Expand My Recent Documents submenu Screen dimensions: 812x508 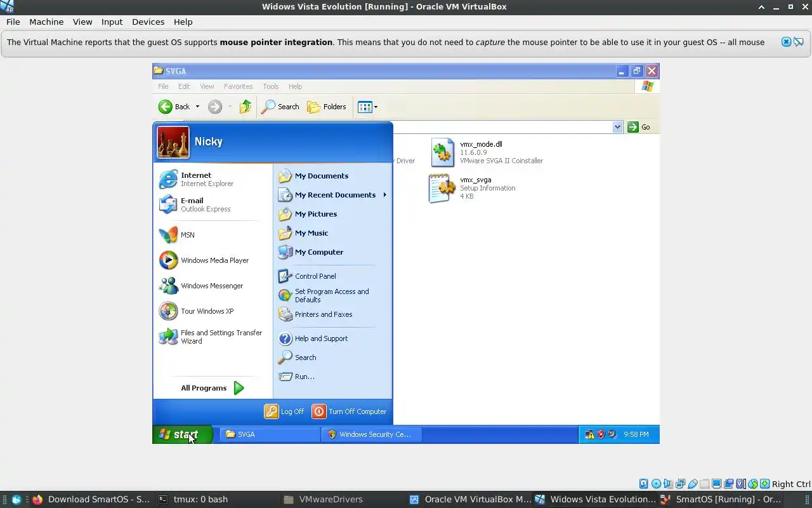[x=332, y=195]
